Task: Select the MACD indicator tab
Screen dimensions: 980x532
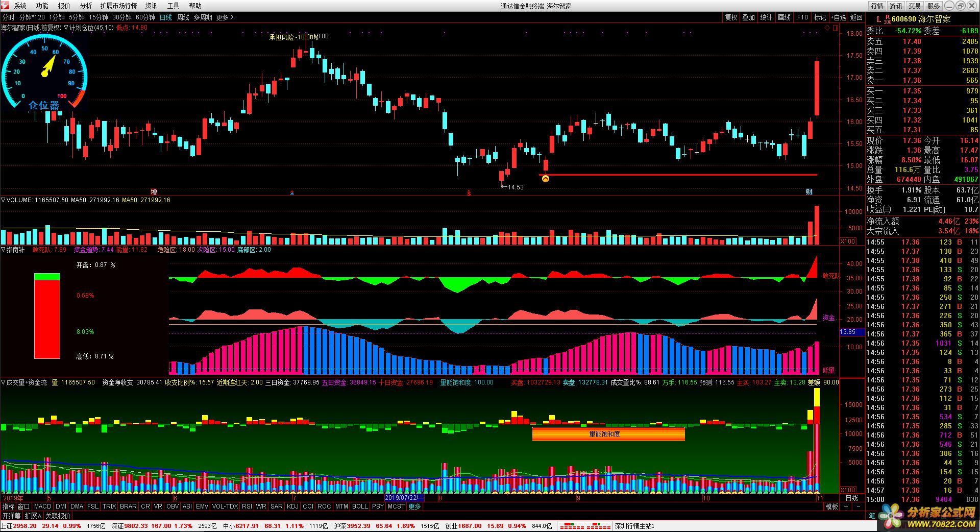Action: pos(43,506)
